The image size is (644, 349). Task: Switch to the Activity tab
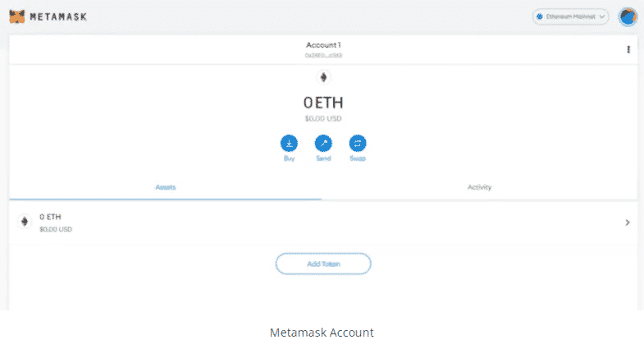point(479,187)
